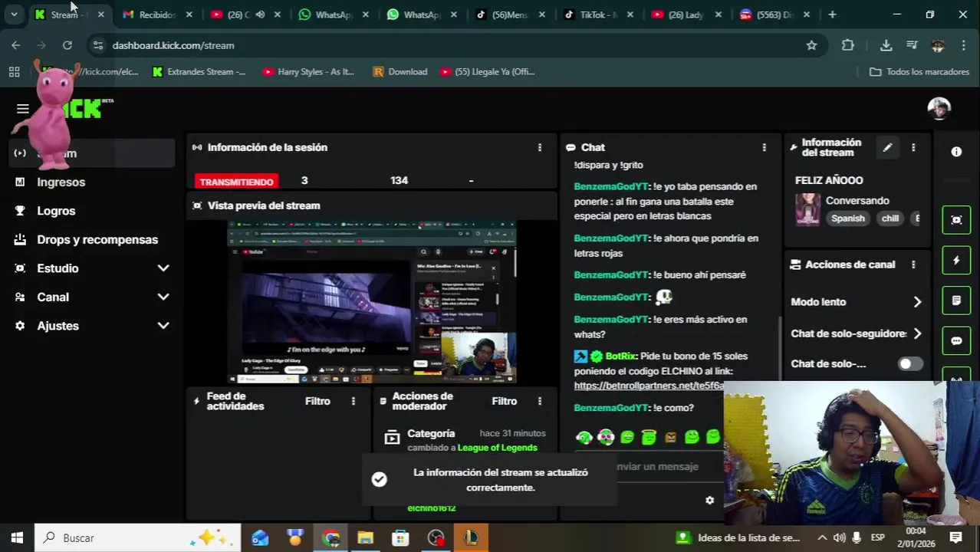Open the betnrollpartners link in chat
Viewport: 980px width, 552px height.
648,386
